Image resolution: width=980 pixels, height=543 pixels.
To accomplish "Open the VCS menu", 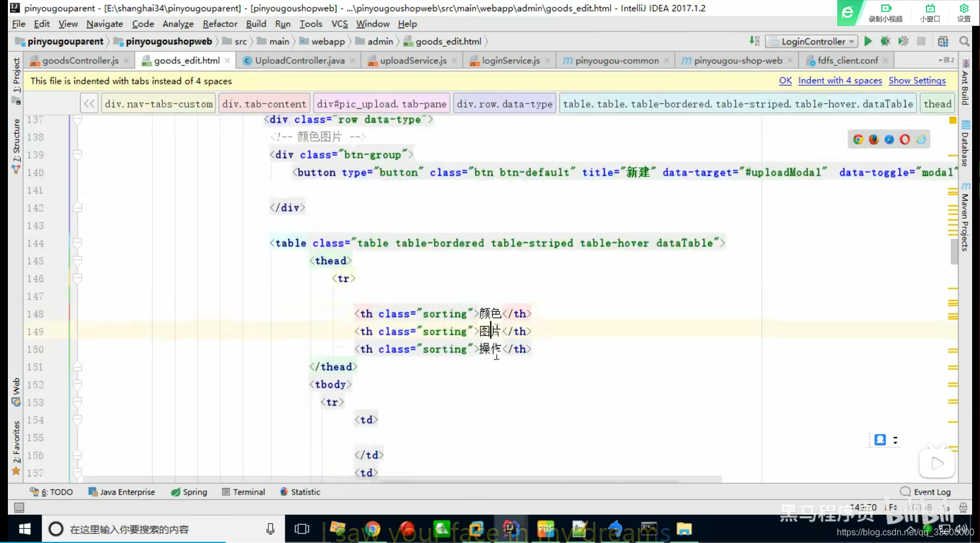I will point(339,24).
